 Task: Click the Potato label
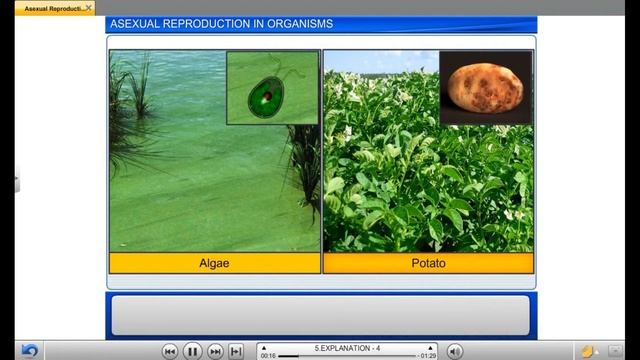pyautogui.click(x=428, y=263)
